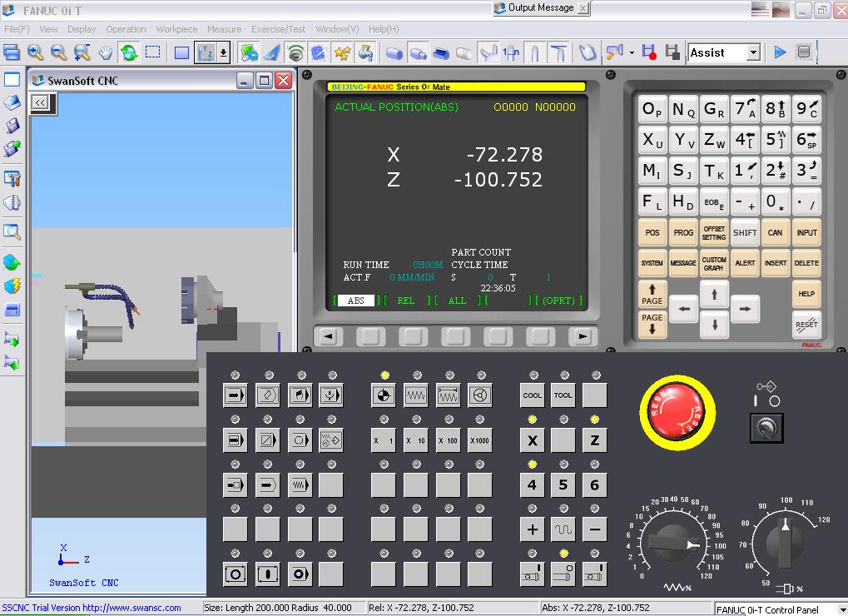
Task: Open the Workpiece menu
Action: (x=176, y=29)
